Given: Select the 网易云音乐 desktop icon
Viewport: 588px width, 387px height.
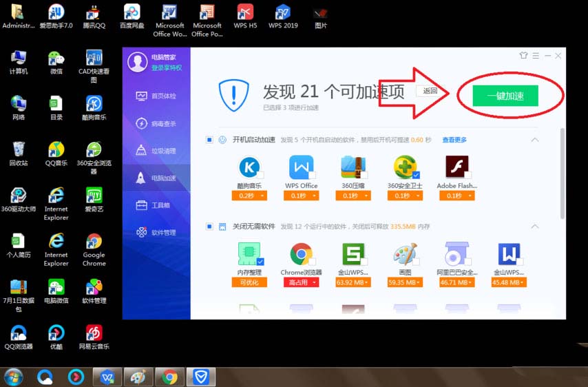Looking at the screenshot, I should point(94,337).
